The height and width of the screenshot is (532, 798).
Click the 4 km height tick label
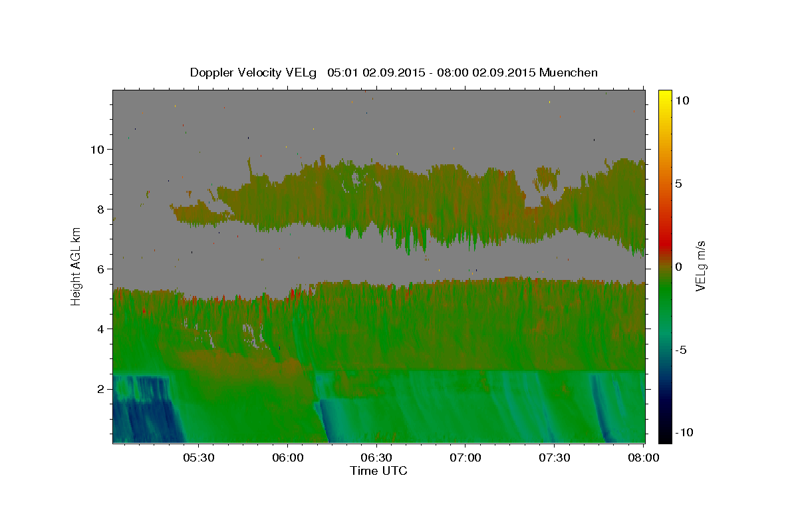pyautogui.click(x=102, y=329)
